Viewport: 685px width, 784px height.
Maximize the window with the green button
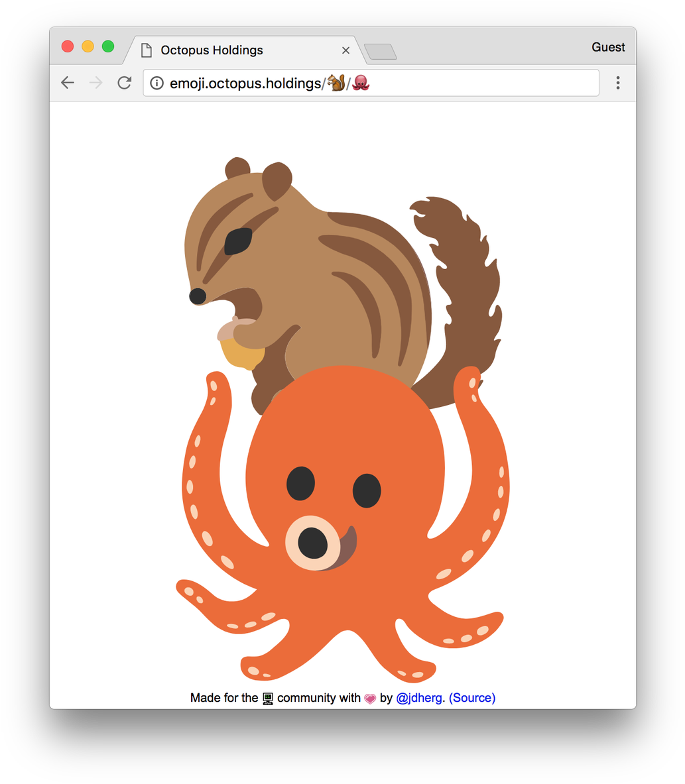pyautogui.click(x=107, y=46)
